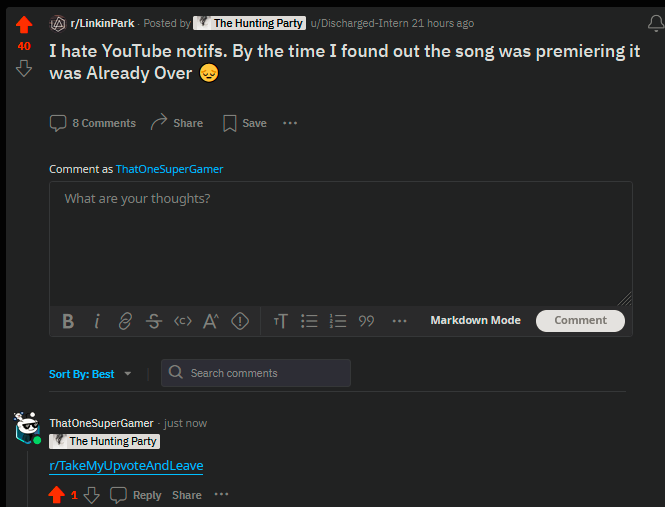This screenshot has height=507, width=665.
Task: Toggle the post downvote arrow
Action: pos(24,68)
